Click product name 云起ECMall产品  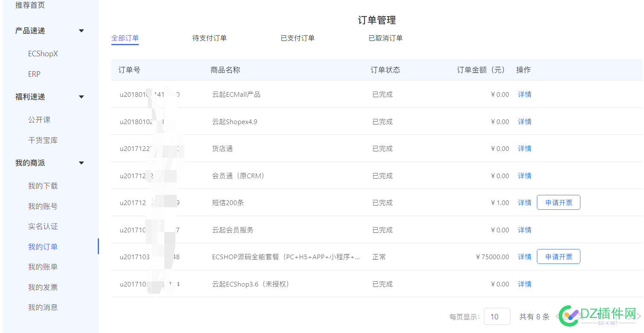coord(236,95)
